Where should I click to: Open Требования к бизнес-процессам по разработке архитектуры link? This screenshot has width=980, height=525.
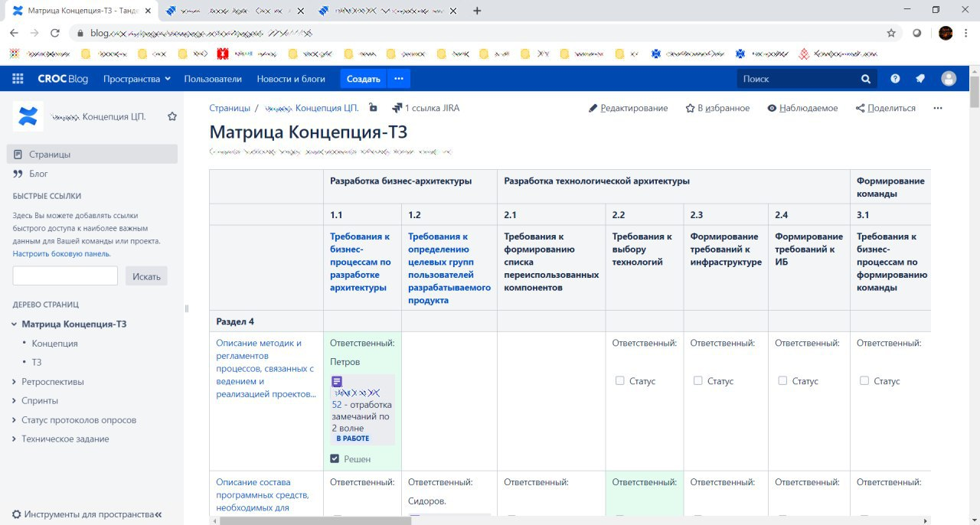[361, 262]
